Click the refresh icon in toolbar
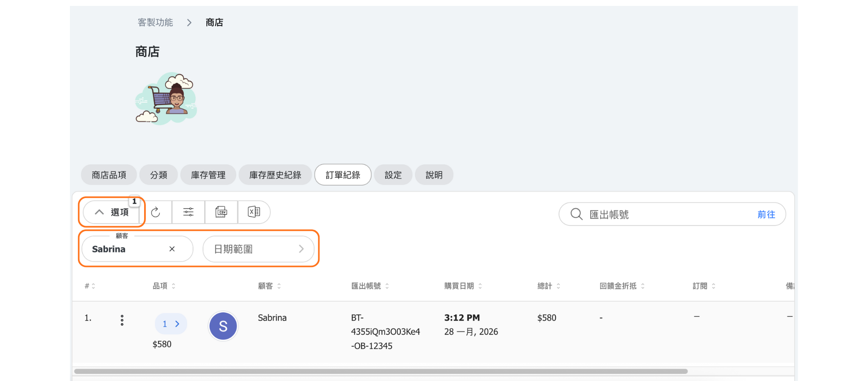Image resolution: width=868 pixels, height=381 pixels. (x=156, y=212)
